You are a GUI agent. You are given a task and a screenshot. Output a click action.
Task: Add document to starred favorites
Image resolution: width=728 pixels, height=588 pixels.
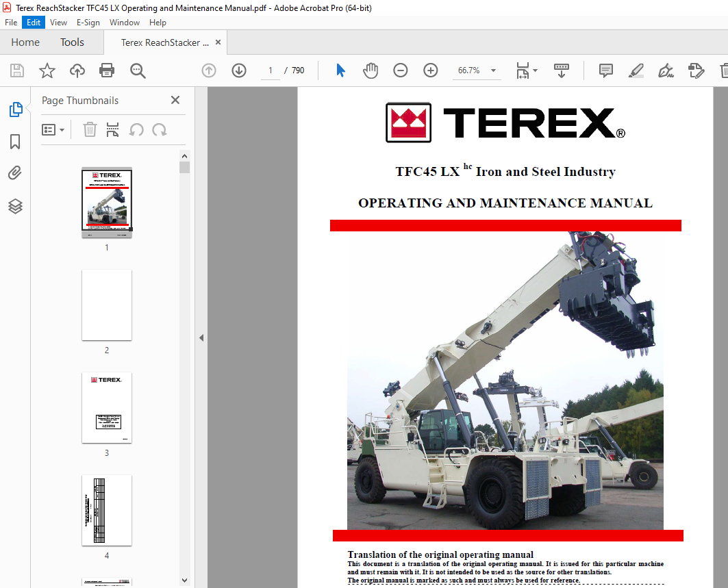[47, 71]
